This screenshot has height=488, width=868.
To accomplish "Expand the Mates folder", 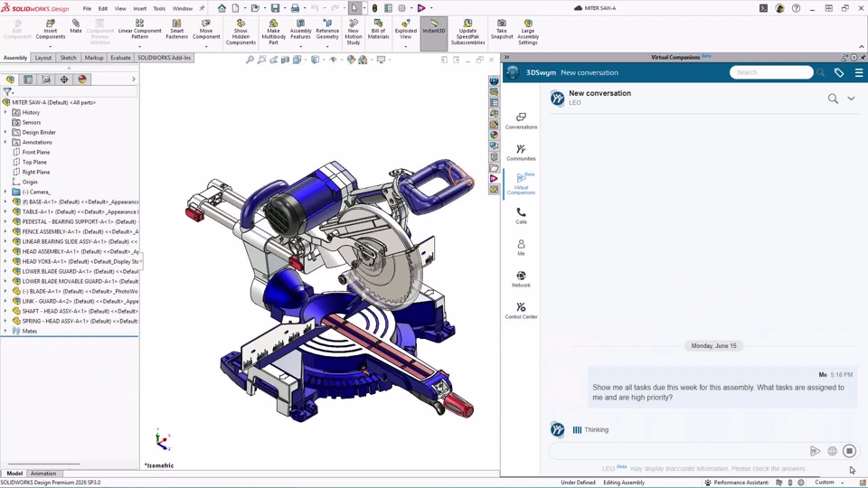I will (x=5, y=331).
